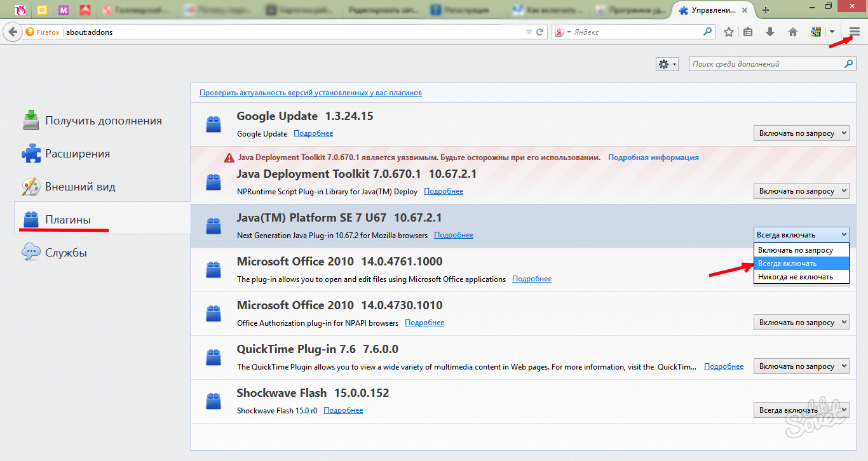Click the browser back arrow button
The width and height of the screenshot is (868, 461).
click(x=12, y=32)
